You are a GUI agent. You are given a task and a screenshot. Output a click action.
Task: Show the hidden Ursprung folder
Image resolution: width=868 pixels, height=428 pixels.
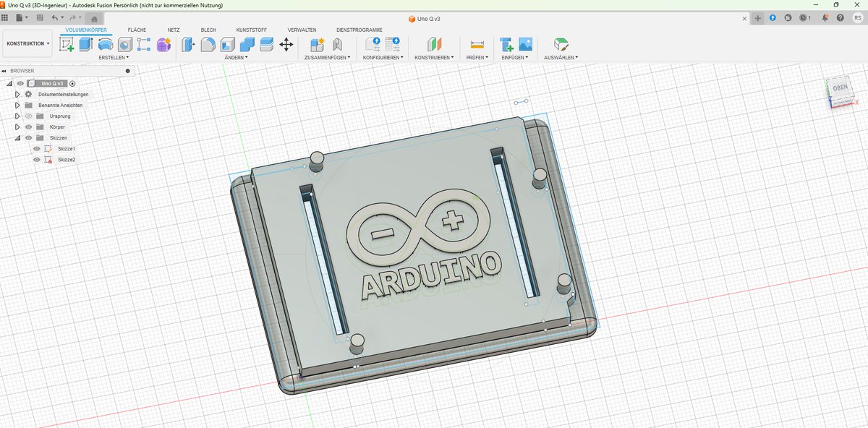pos(29,116)
